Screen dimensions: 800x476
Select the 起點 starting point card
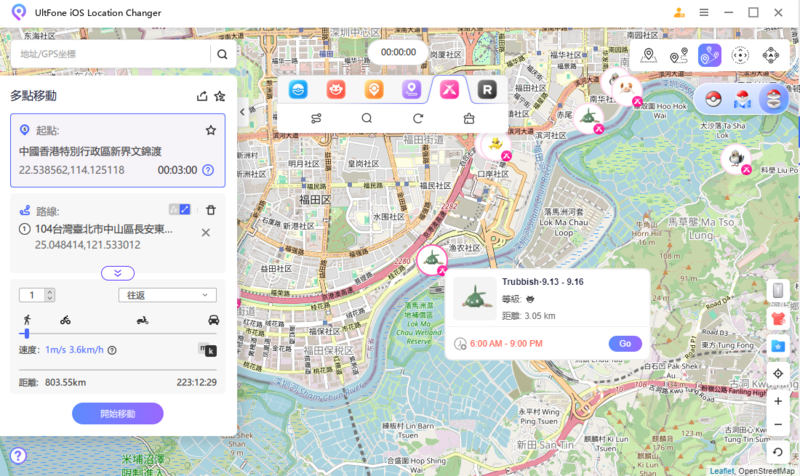(118, 151)
